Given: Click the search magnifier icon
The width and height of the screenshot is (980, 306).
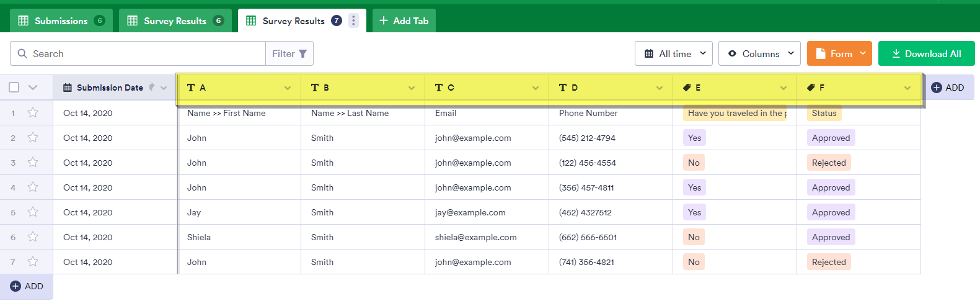Looking at the screenshot, I should (22, 54).
